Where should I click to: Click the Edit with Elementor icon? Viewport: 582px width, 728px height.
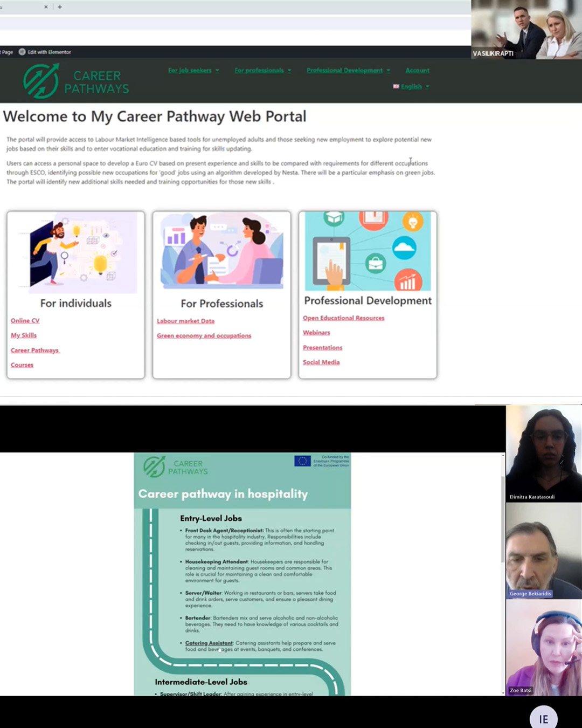tap(22, 52)
